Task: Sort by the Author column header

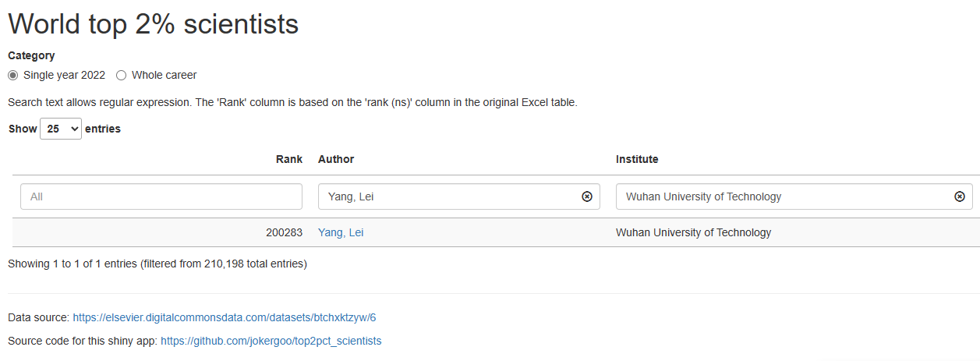Action: pos(336,159)
